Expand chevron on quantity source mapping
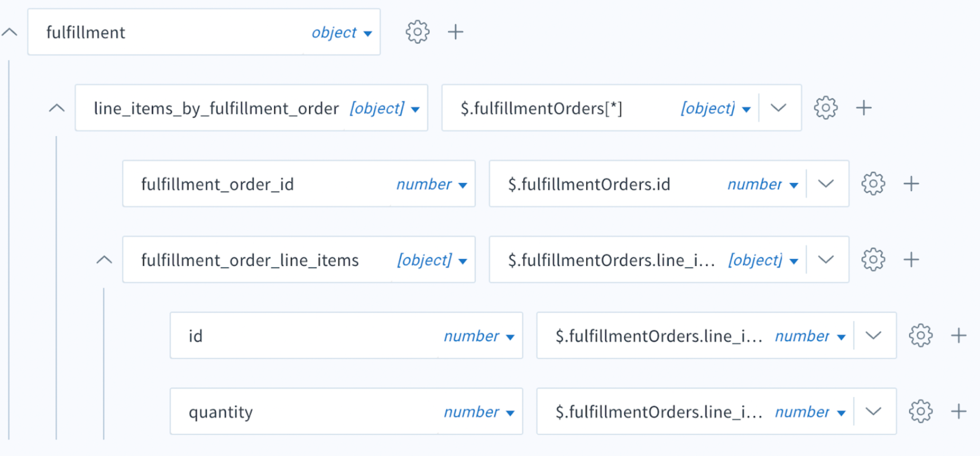Screen dimensions: 980x456 coord(873,411)
